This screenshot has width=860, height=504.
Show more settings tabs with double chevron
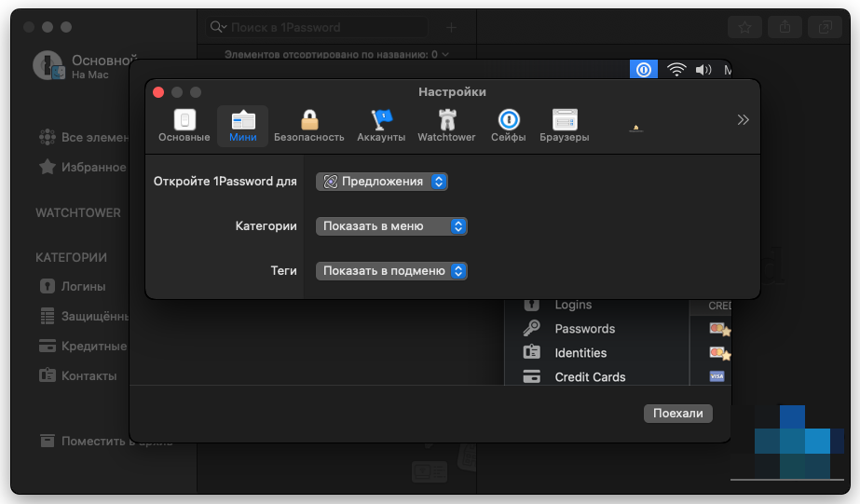coord(743,119)
